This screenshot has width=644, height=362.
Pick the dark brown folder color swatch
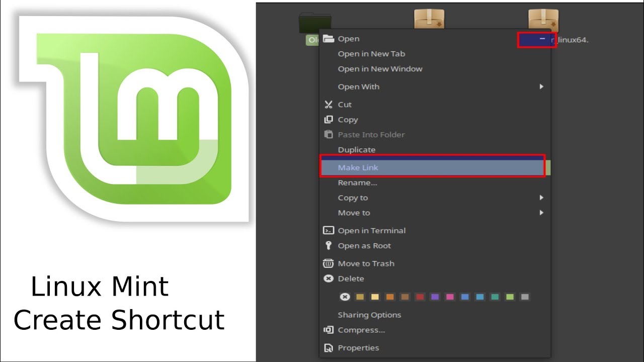pyautogui.click(x=405, y=297)
